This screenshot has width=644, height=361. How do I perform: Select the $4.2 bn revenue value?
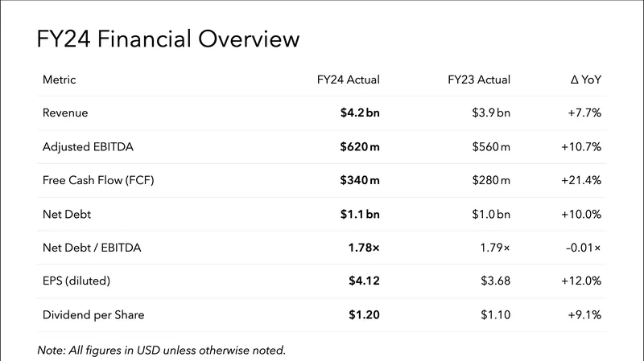[360, 113]
